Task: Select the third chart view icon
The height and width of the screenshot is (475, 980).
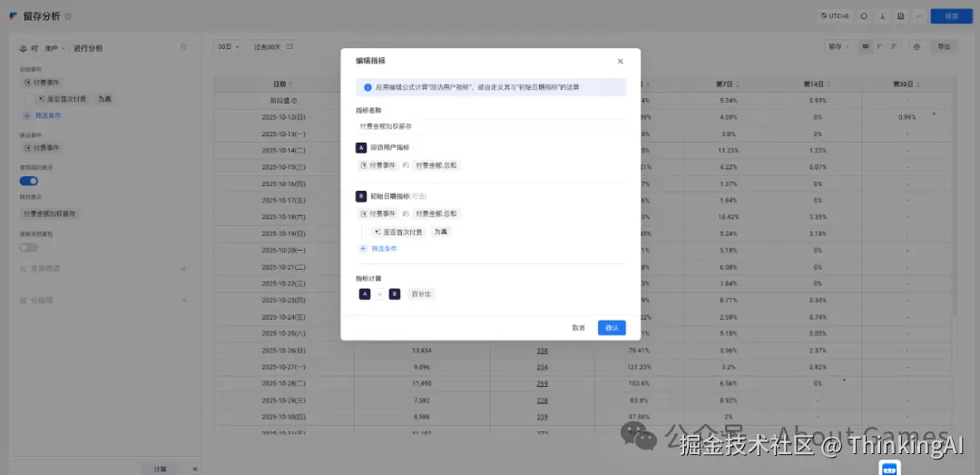Action: point(895,46)
